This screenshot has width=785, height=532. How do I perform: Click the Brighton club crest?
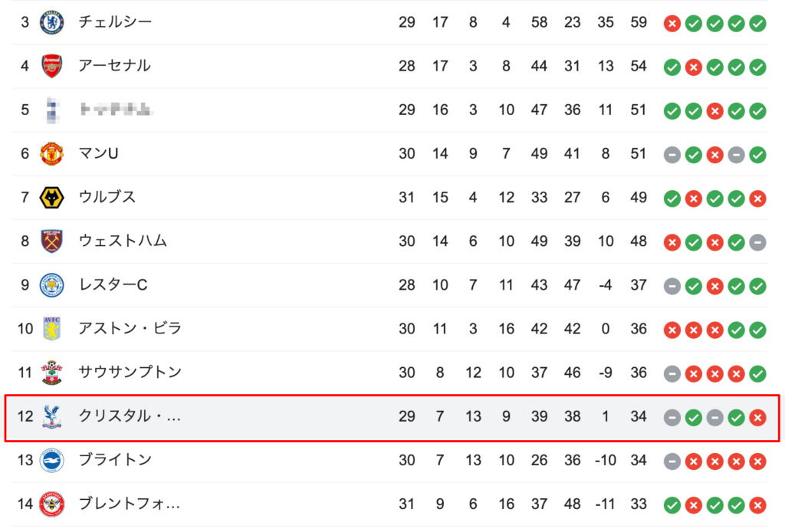51,461
